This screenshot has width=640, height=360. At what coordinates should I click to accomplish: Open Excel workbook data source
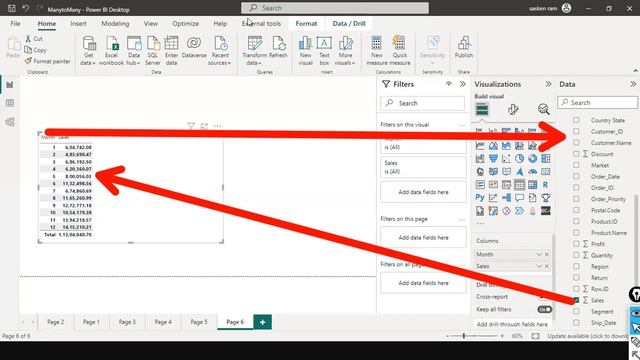point(111,51)
